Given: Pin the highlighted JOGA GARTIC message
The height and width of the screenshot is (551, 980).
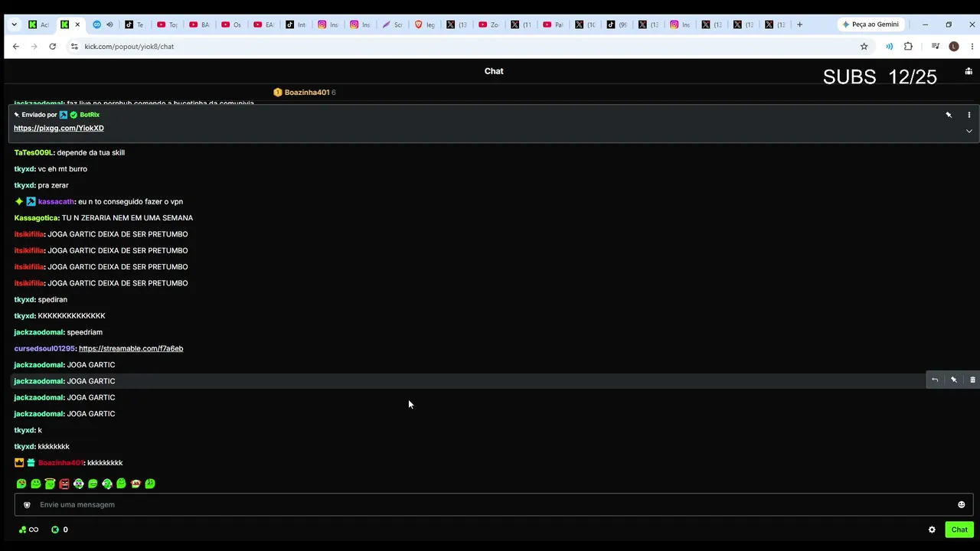Looking at the screenshot, I should (x=954, y=380).
